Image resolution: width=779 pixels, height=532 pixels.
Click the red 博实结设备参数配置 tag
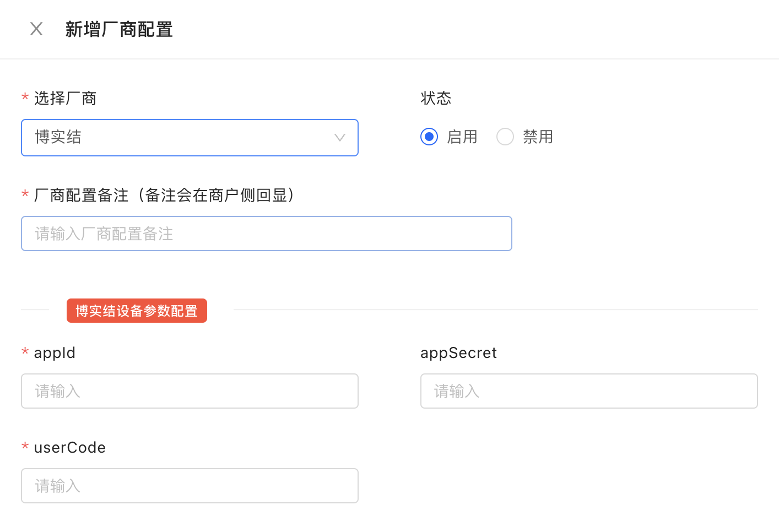137,311
